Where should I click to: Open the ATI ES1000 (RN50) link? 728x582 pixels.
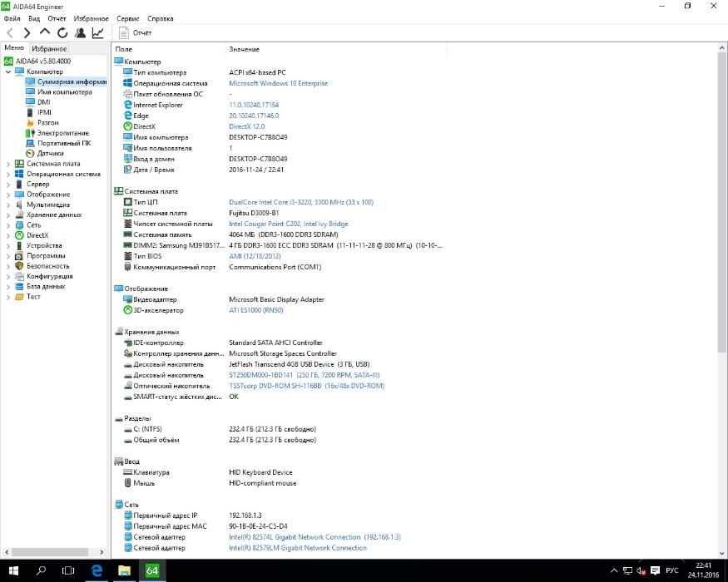point(255,310)
